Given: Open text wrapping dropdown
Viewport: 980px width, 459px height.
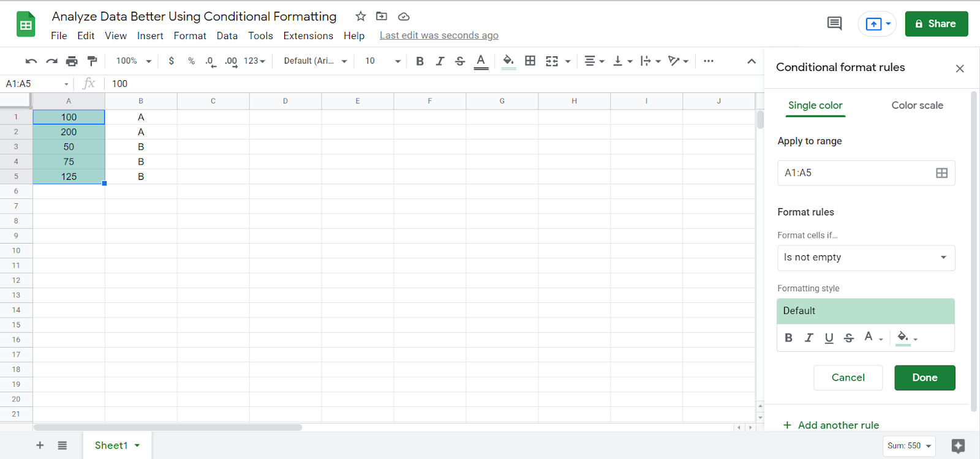Looking at the screenshot, I should 650,61.
